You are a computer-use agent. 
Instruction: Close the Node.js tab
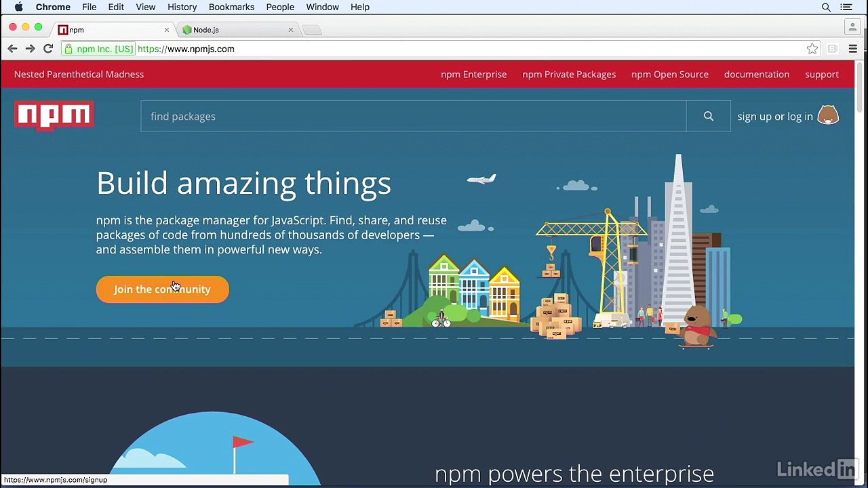(291, 30)
